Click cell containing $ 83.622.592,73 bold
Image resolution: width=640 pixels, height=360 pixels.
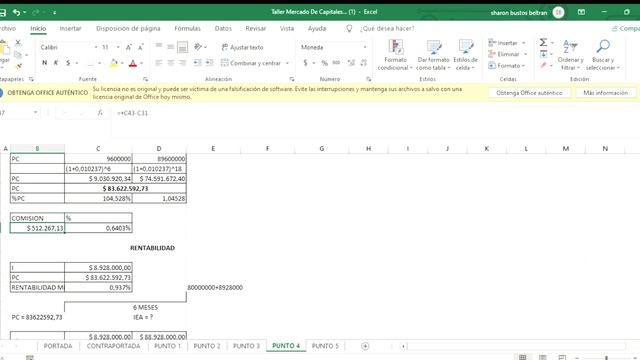[x=125, y=189]
